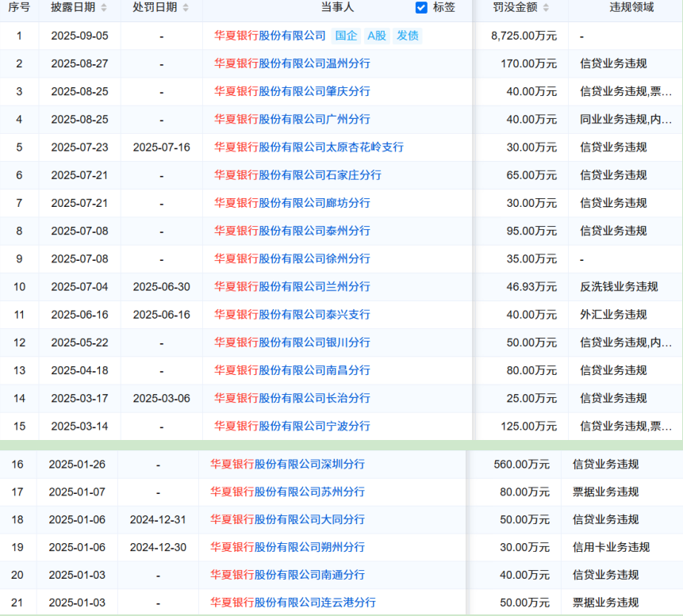Open the 深圳分行 party link
The width and height of the screenshot is (683, 616).
(x=287, y=464)
